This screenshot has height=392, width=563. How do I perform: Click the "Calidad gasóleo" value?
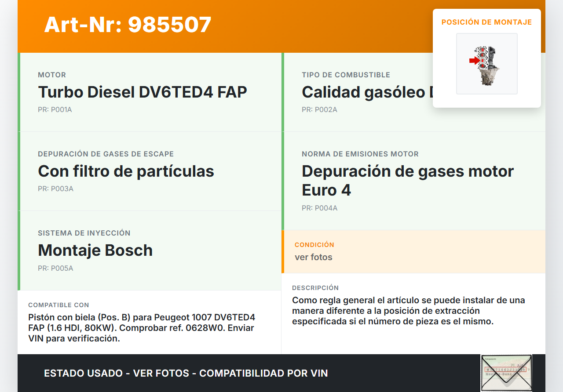click(367, 92)
